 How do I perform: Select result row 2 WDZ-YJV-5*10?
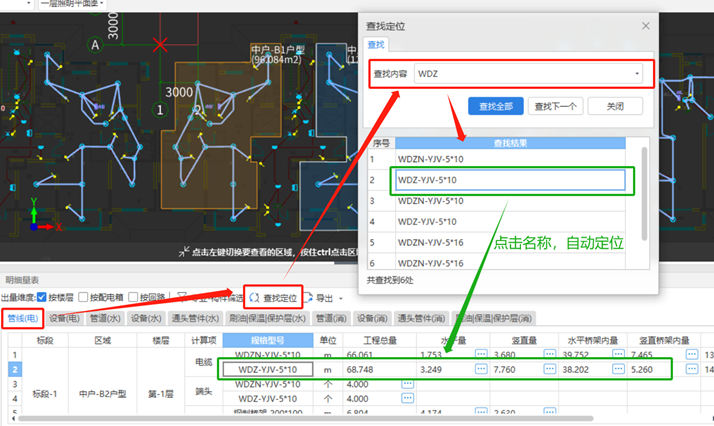tap(510, 180)
